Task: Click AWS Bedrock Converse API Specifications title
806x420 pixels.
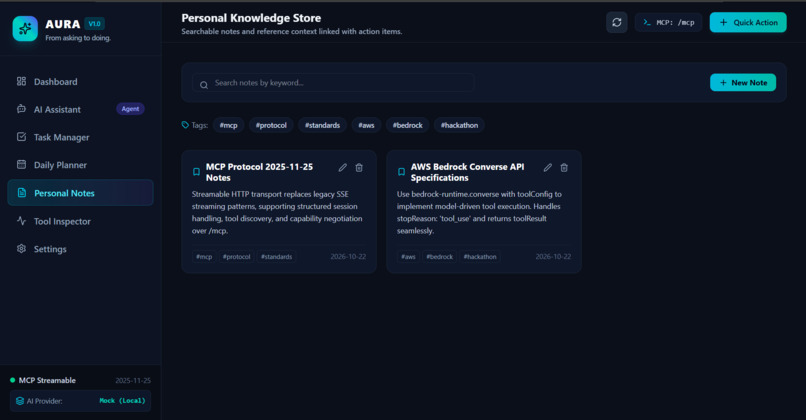Action: click(x=467, y=172)
